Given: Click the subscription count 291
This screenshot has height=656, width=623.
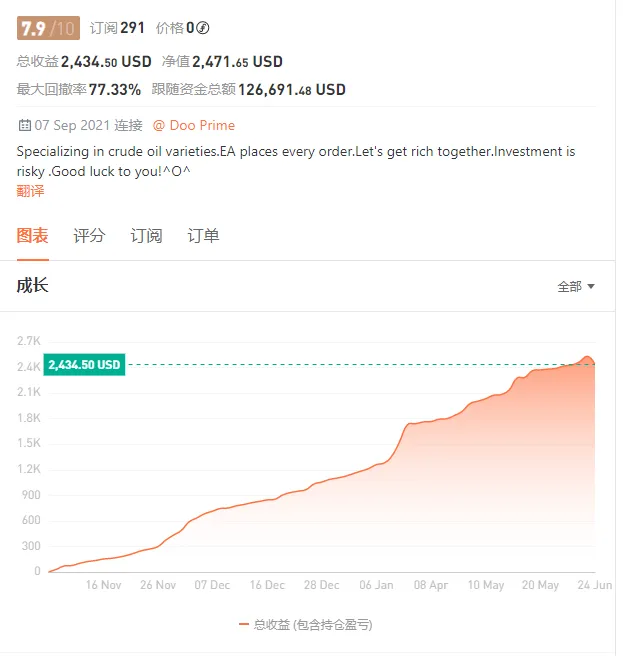Looking at the screenshot, I should pos(132,28).
